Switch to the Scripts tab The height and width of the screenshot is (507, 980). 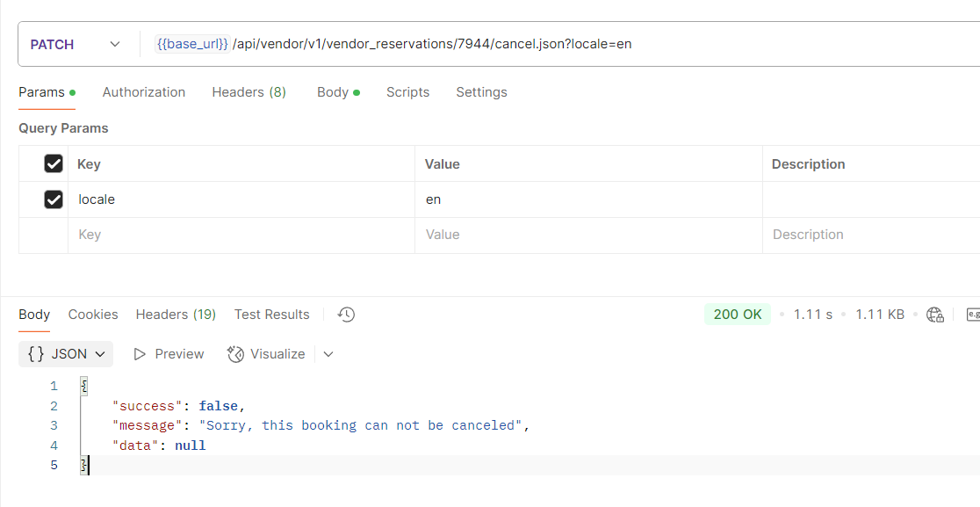click(407, 92)
